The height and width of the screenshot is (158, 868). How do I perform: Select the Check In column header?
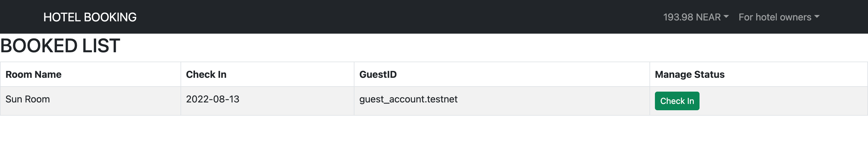[267, 74]
